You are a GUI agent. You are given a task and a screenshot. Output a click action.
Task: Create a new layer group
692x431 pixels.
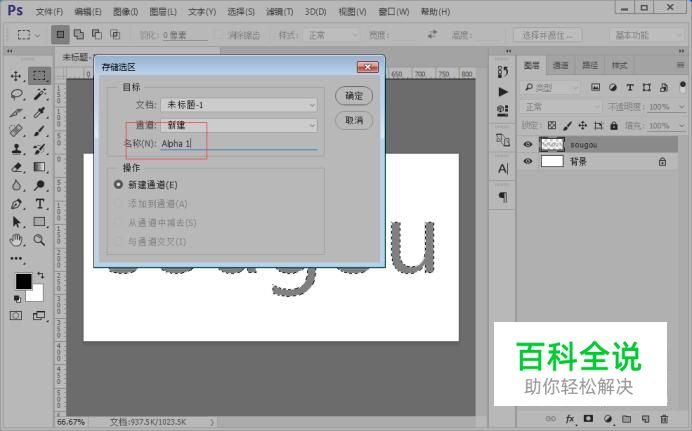point(626,419)
